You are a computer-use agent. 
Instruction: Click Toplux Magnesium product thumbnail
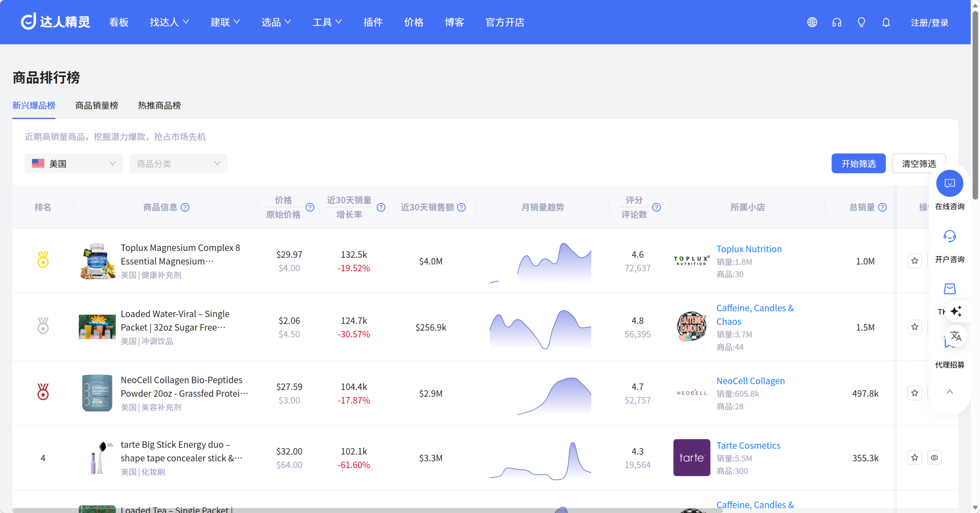click(97, 261)
